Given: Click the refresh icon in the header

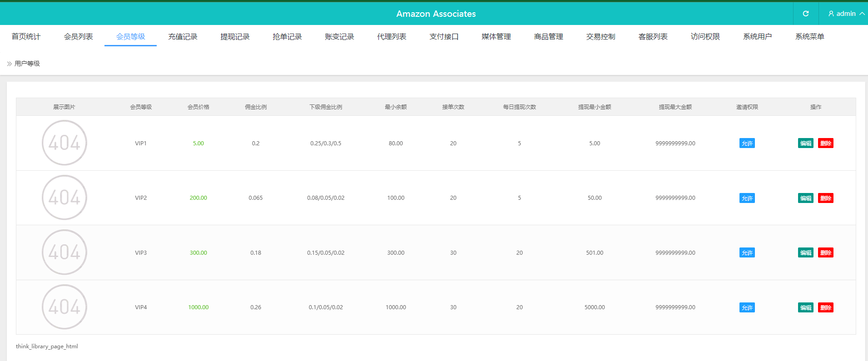Looking at the screenshot, I should point(806,14).
